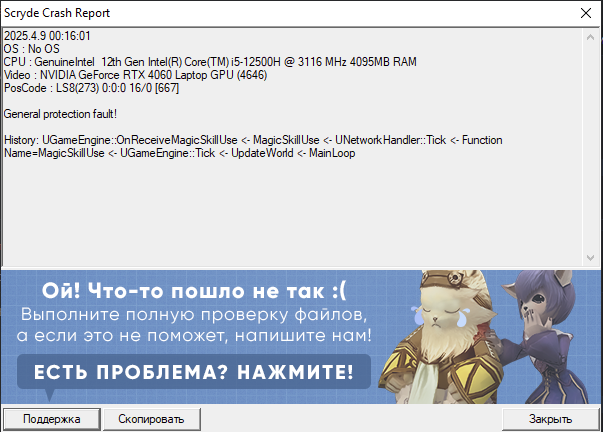Click the Name=MagicSkillUse second history line
This screenshot has width=603, height=432.
tap(180, 153)
